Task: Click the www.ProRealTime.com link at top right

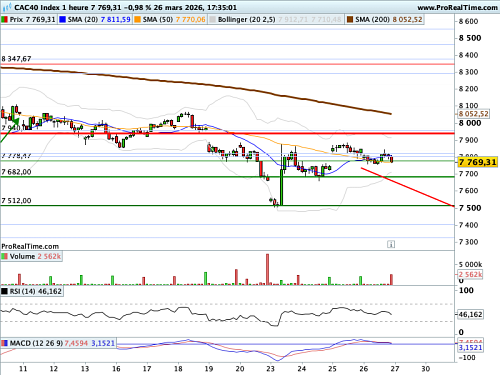Action: point(457,7)
